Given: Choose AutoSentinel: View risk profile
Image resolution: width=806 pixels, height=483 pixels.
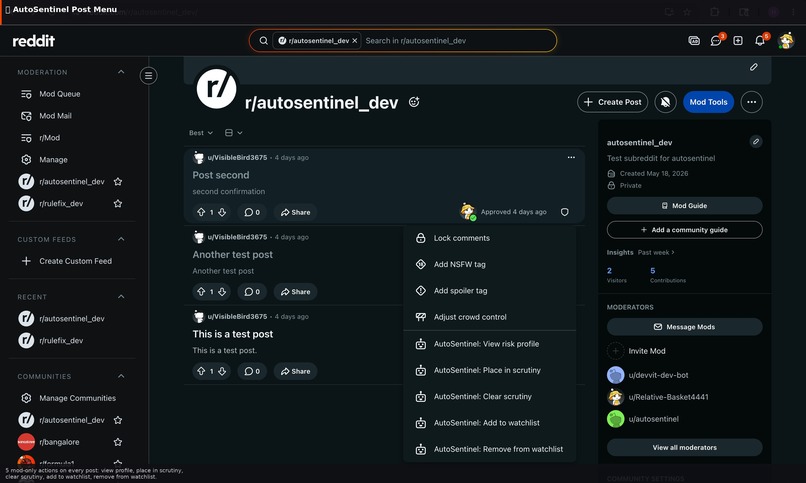Looking at the screenshot, I should [x=489, y=344].
